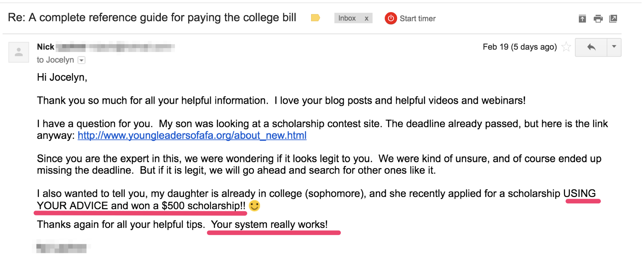Reply using the arrow button

591,47
